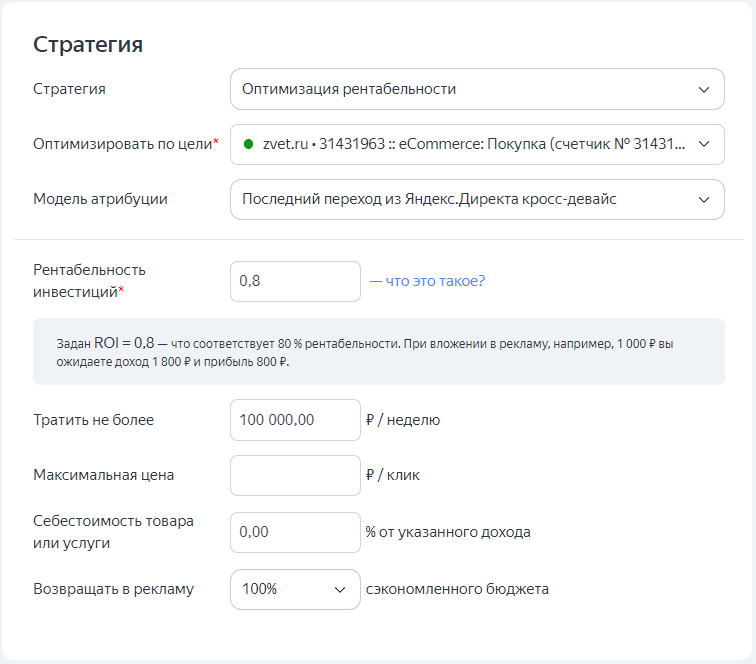Viewport: 756px width, 664px height.
Task: Click the сэкономленного бюджета caption text
Action: click(457, 589)
